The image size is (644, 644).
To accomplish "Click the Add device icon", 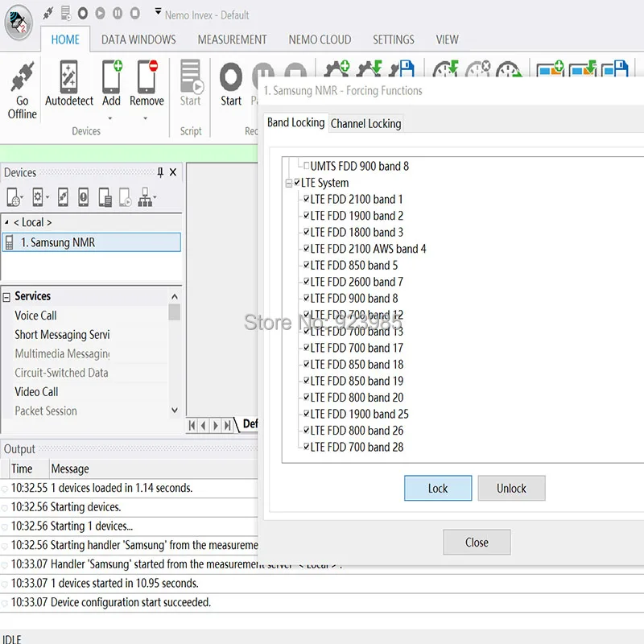I will pyautogui.click(x=112, y=76).
